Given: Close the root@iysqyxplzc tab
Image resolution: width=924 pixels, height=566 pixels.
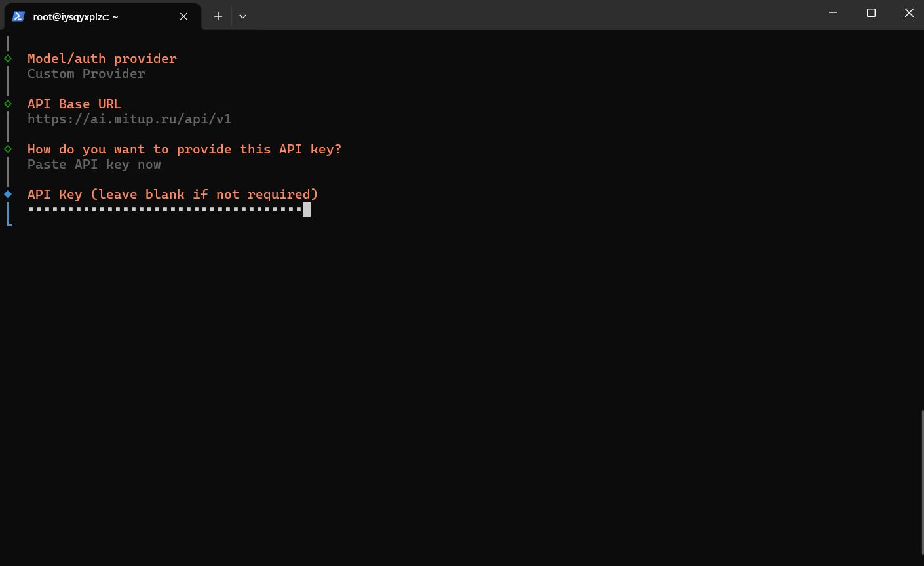Looking at the screenshot, I should 183,16.
